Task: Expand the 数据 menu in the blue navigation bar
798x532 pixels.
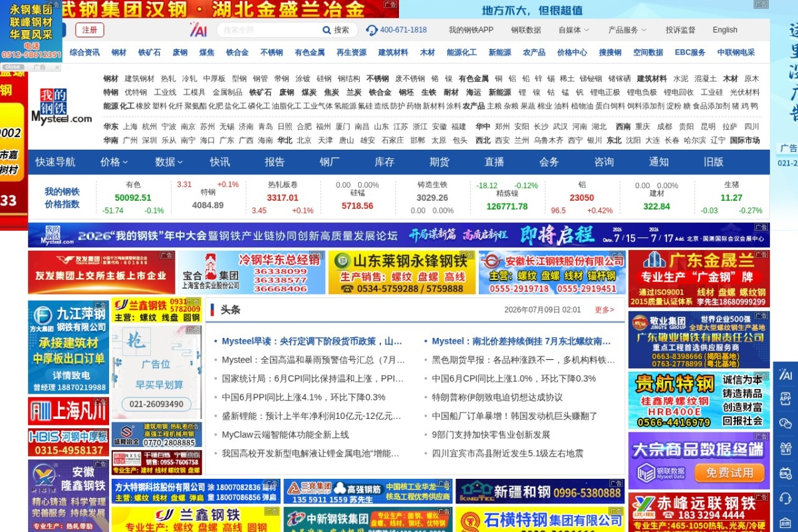Action: [x=168, y=162]
